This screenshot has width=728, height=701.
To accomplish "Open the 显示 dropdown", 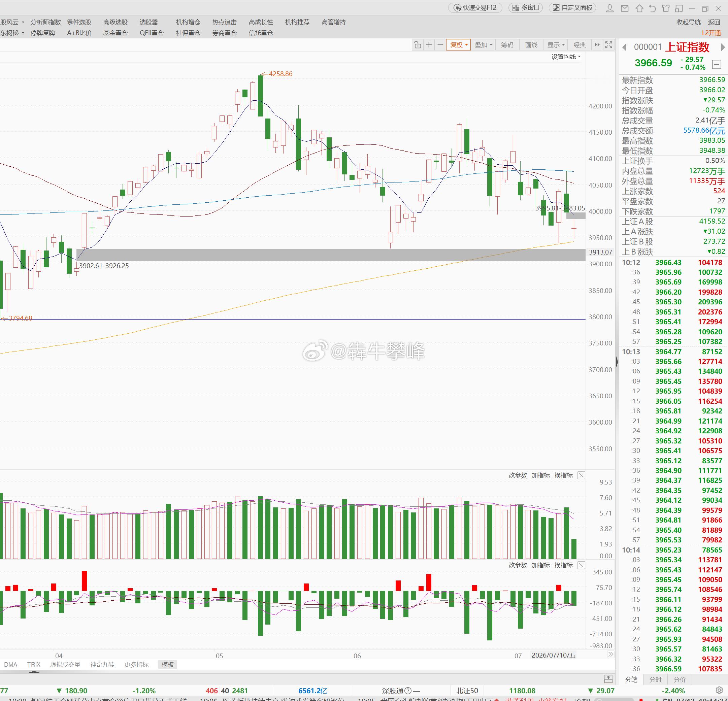I will point(556,45).
